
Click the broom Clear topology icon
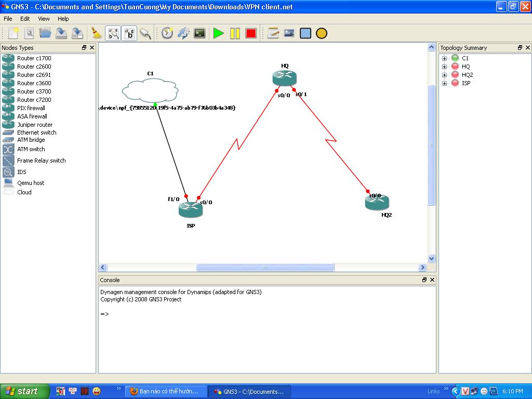[96, 33]
